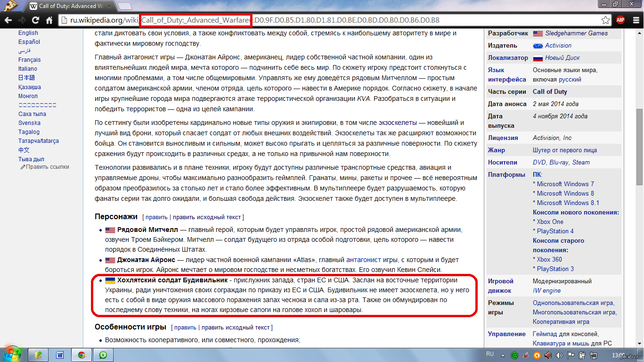Open the 中文 language link

(24, 150)
